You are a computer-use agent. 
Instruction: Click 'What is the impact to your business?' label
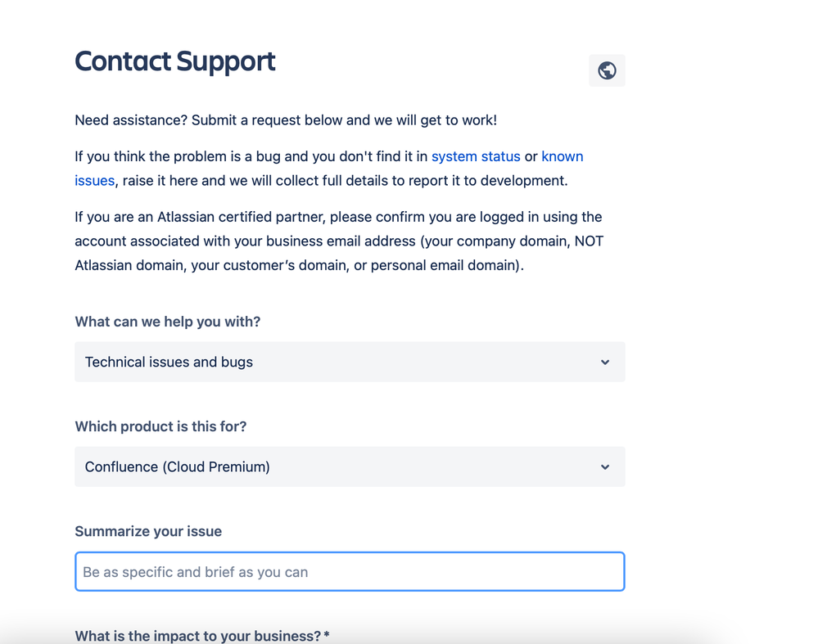point(197,636)
